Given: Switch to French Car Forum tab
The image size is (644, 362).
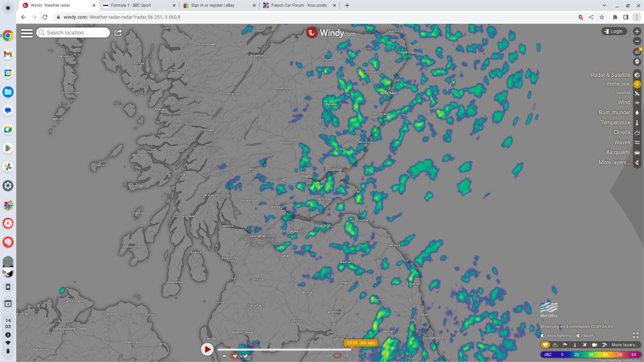Looking at the screenshot, I should pos(299,5).
